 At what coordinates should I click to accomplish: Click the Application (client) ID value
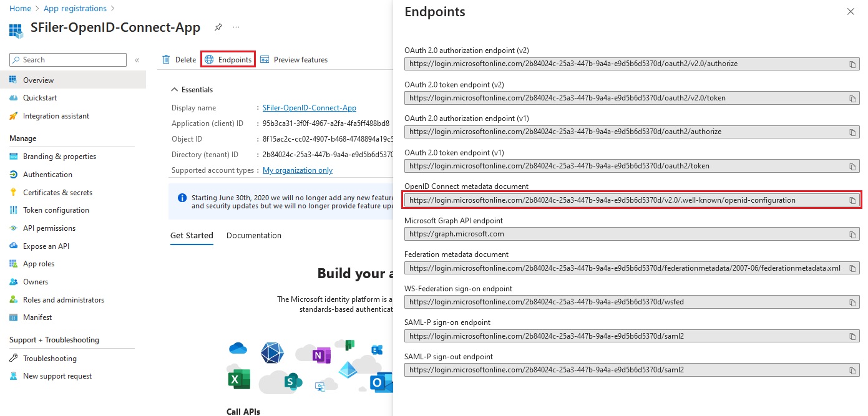coord(326,123)
